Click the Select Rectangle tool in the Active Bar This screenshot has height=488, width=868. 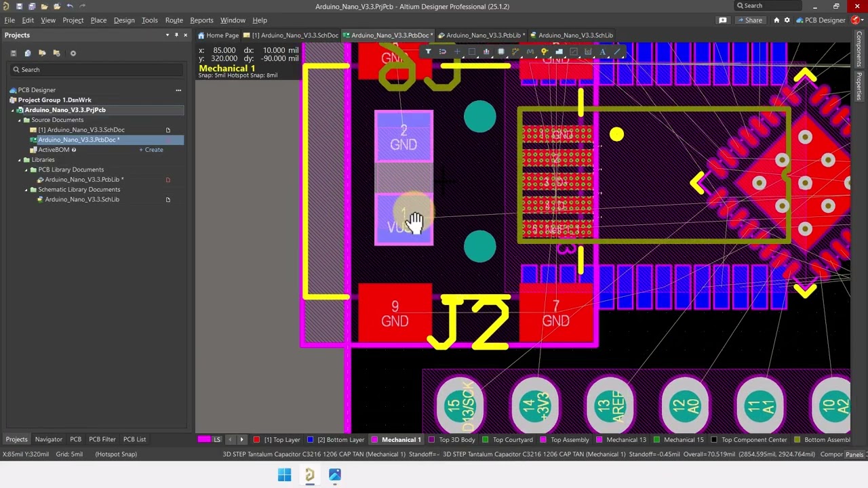tap(472, 52)
